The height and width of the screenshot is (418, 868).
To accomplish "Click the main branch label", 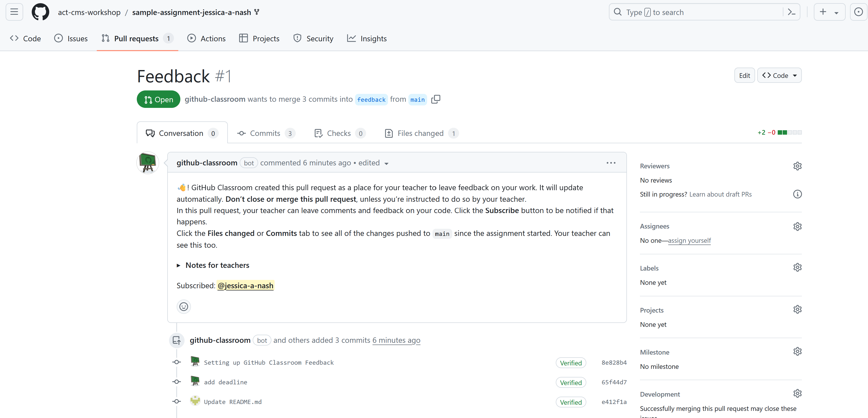I will (x=418, y=100).
